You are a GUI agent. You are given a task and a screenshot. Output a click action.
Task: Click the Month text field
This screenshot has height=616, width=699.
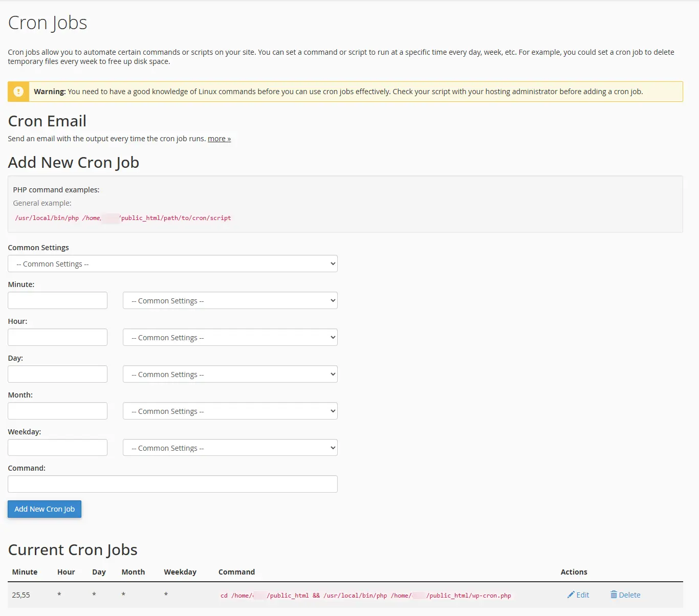pos(57,411)
